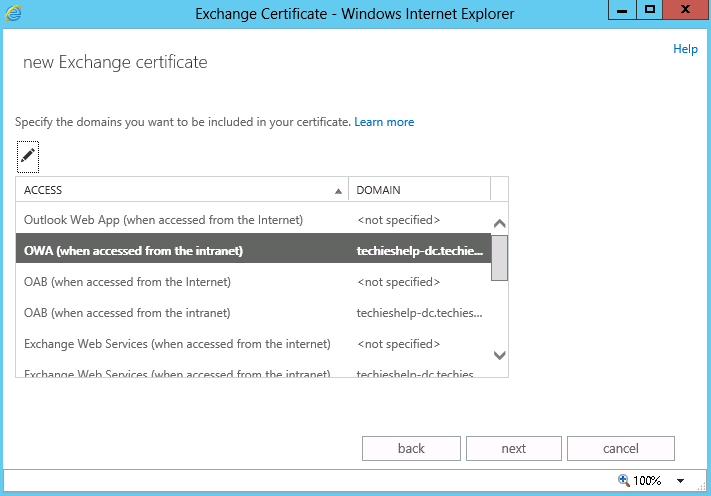711x496 pixels.
Task: Click the ACCESS column header
Action: coord(182,190)
